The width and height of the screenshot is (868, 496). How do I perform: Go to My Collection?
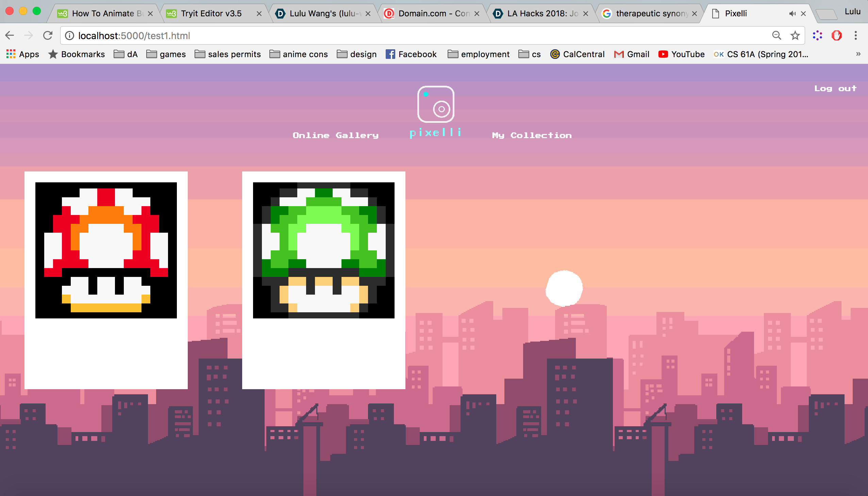[532, 135]
